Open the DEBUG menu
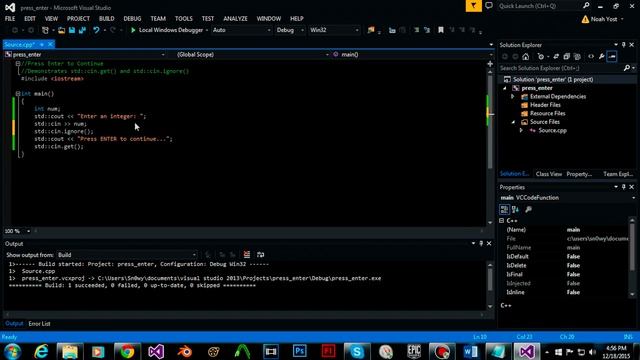640x360 pixels. coord(132,19)
